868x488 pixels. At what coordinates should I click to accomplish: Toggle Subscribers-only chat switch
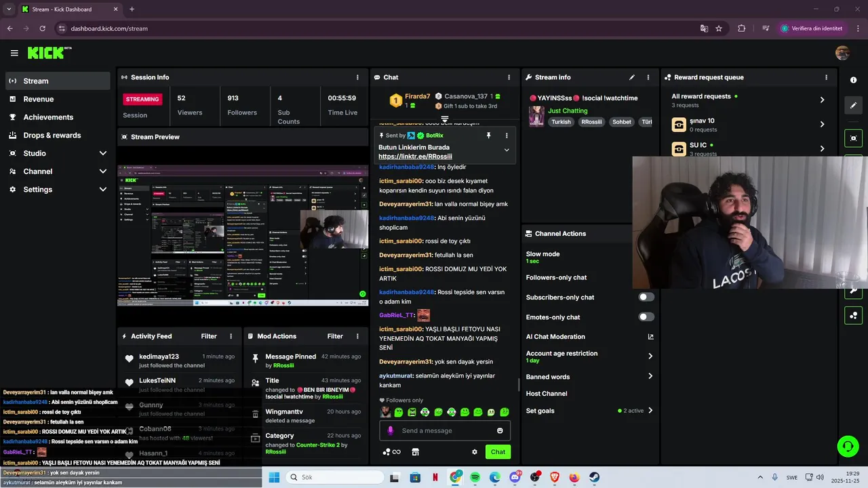(646, 297)
